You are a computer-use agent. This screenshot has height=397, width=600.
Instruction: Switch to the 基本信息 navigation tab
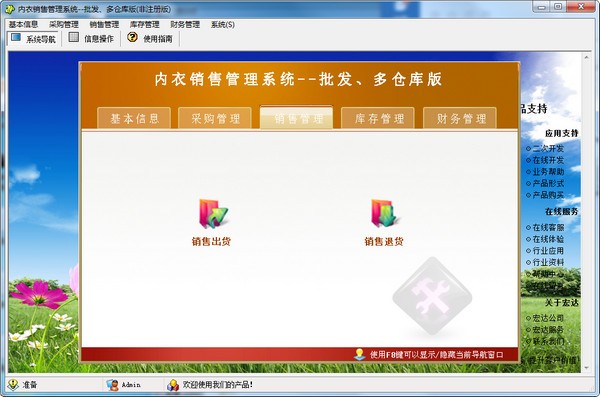pos(134,118)
